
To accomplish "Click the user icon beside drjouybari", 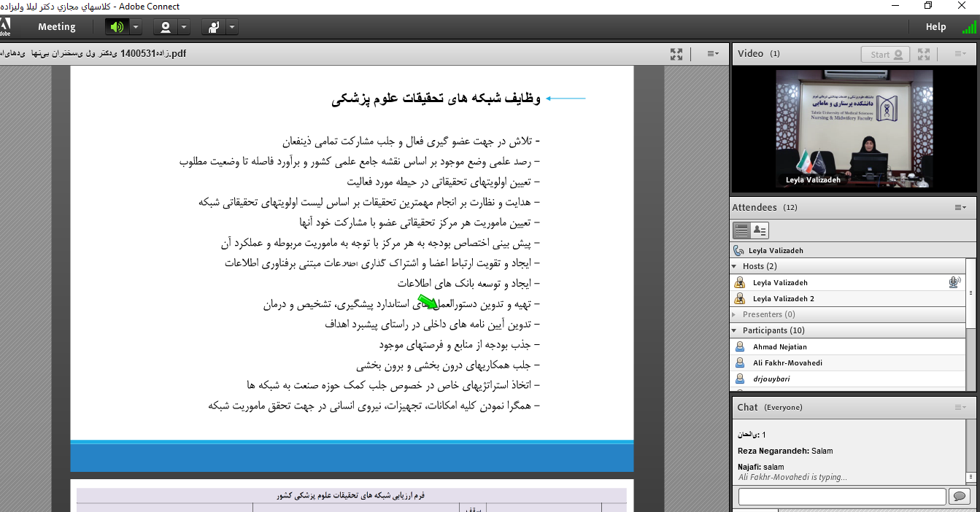I will click(x=740, y=379).
